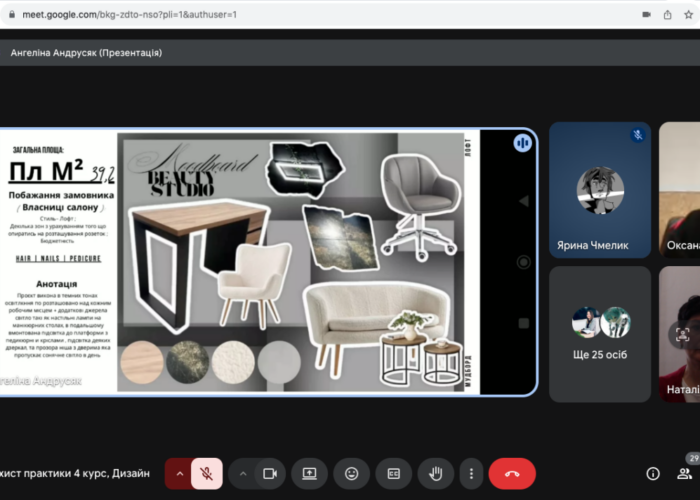Click the face framing icon on Наталія's tile
The width and height of the screenshot is (700, 500).
click(x=683, y=335)
